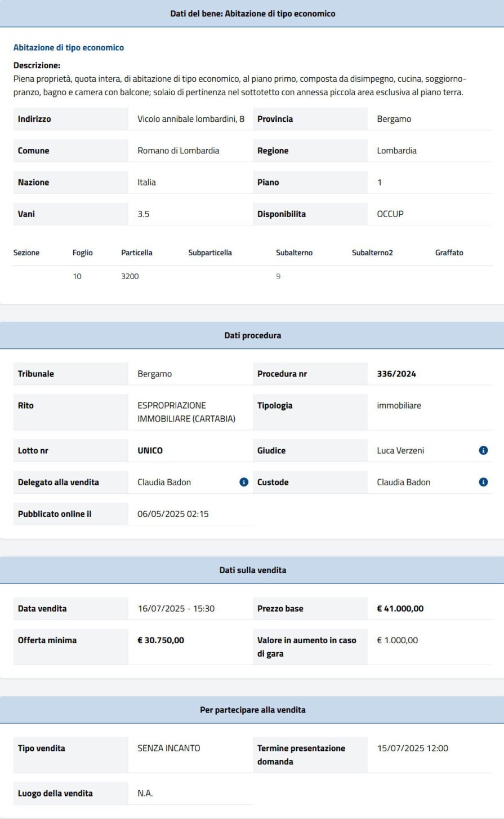Select bid increment '€ 1.000,00'

398,640
